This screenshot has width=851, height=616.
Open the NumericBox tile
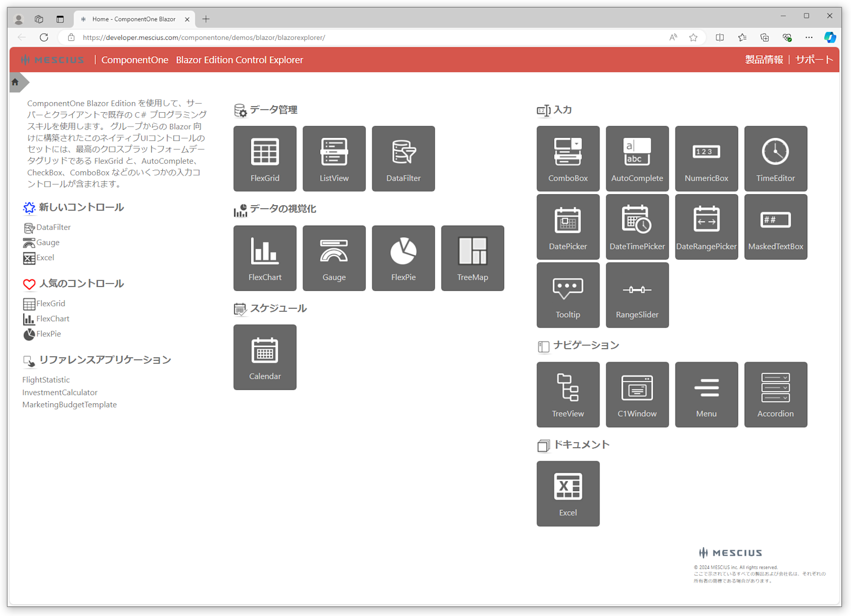(x=706, y=159)
